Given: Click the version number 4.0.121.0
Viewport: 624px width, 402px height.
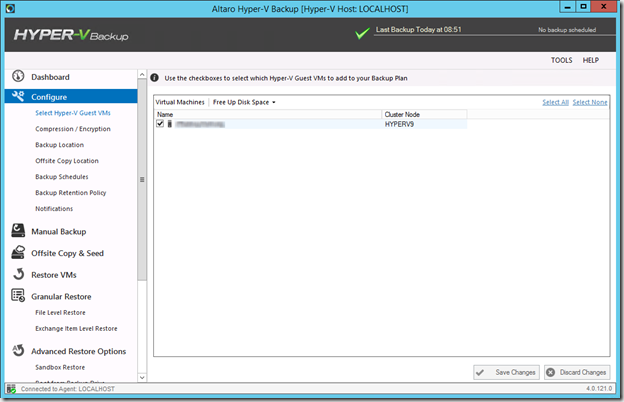Looking at the screenshot, I should point(599,388).
